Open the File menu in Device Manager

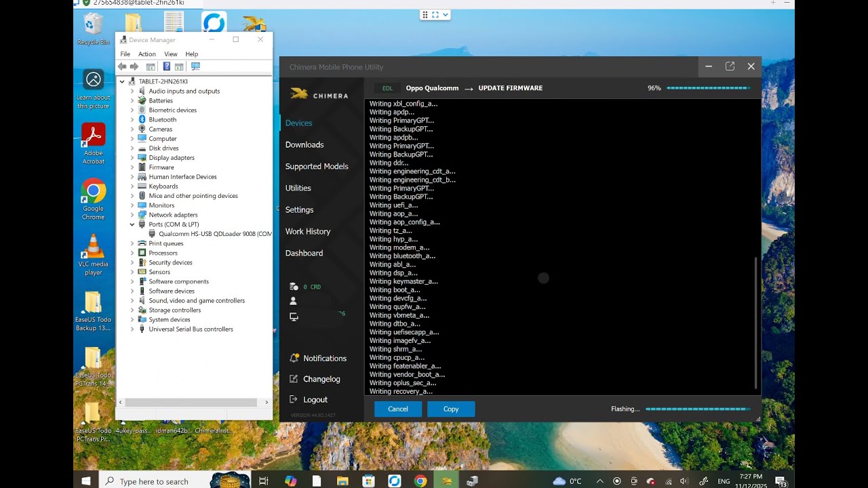tap(125, 54)
